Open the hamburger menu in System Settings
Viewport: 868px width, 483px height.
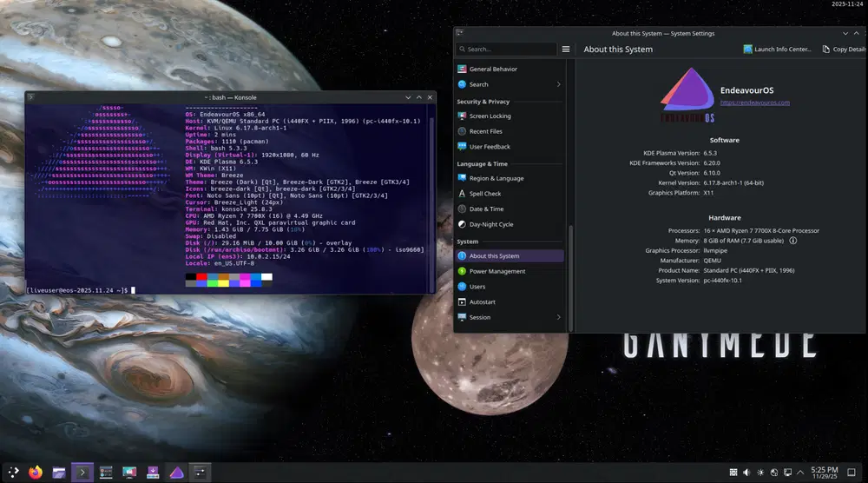(566, 50)
